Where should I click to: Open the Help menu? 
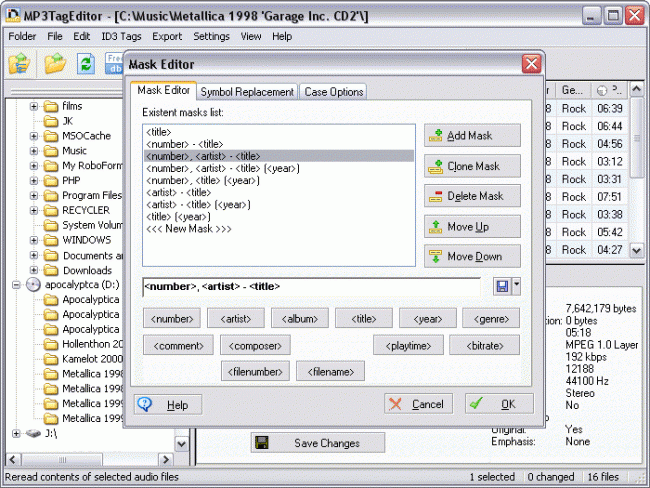point(282,36)
